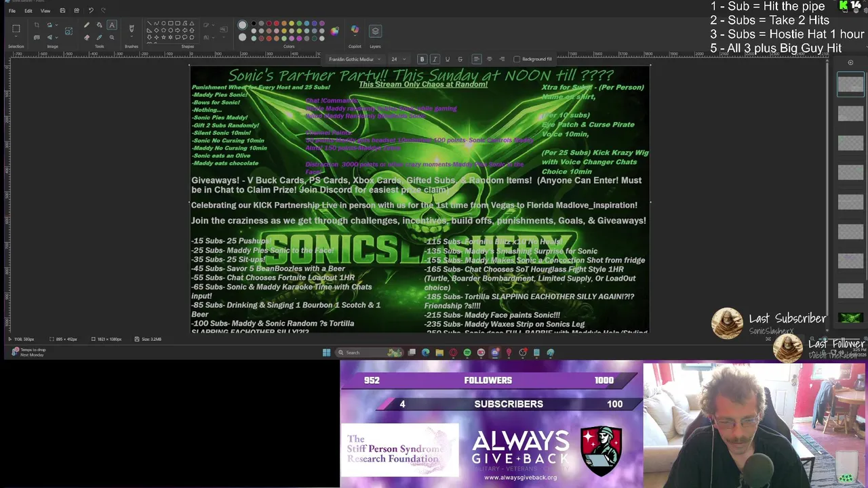The height and width of the screenshot is (488, 868).
Task: Select the Color picker eyedropper tool
Action: tap(99, 37)
